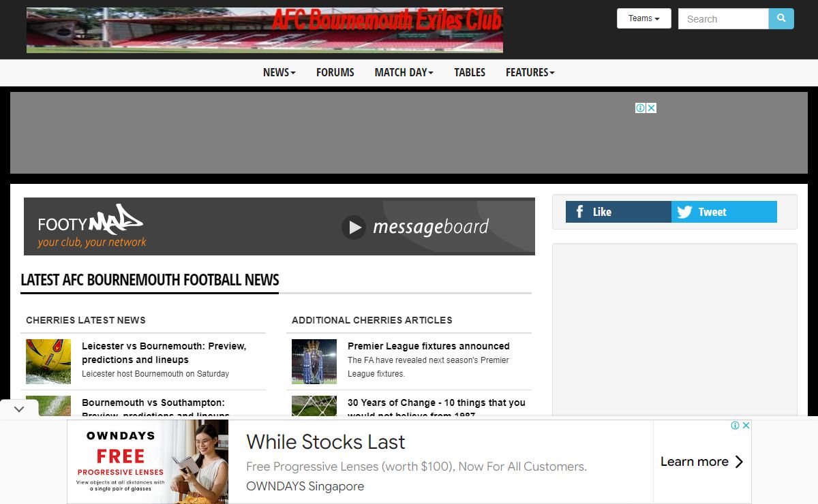
Task: Open the Teams dropdown
Action: [644, 18]
